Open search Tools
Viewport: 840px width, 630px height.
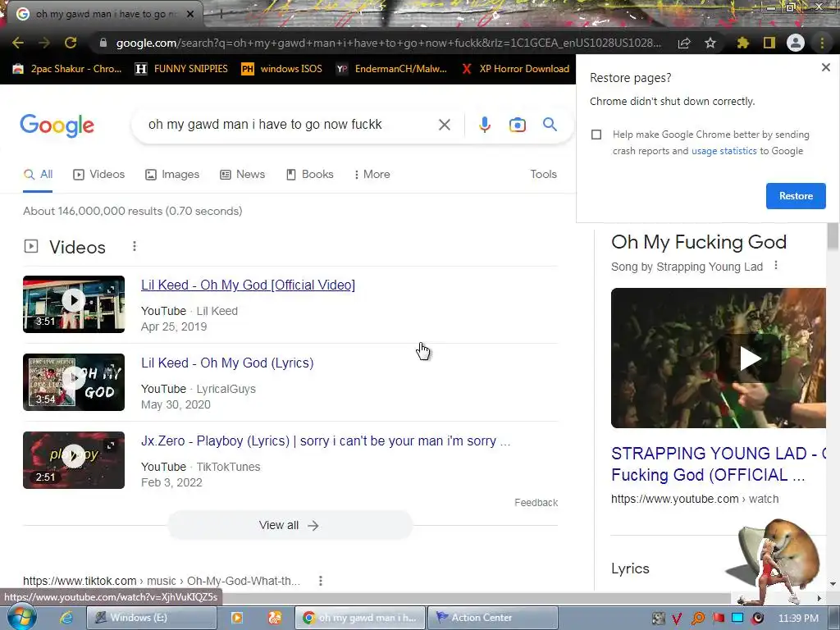(543, 175)
